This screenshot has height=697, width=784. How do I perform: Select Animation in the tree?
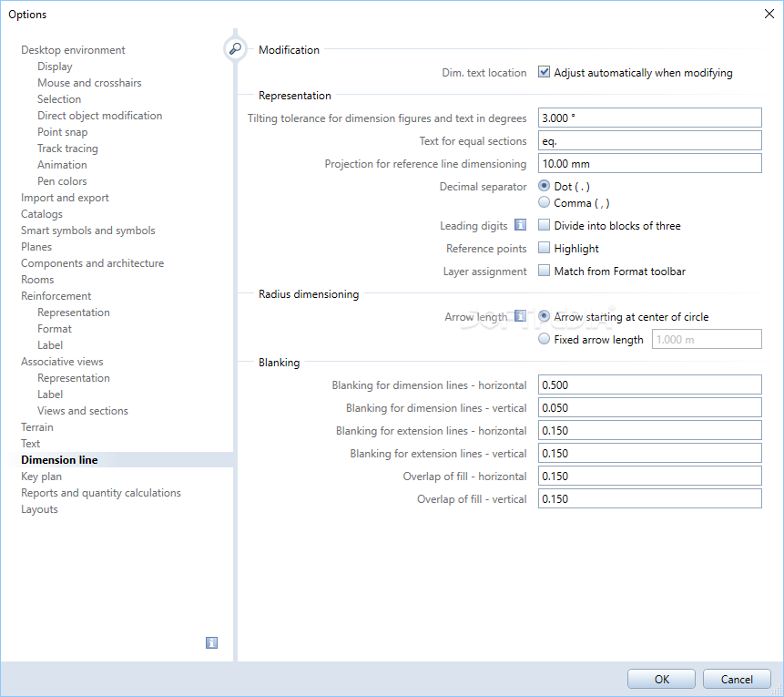(62, 165)
